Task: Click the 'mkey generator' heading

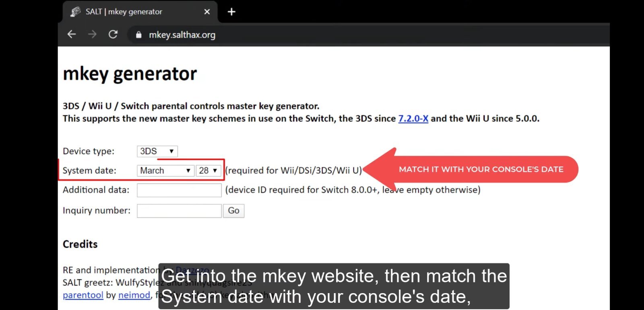Action: click(x=130, y=74)
